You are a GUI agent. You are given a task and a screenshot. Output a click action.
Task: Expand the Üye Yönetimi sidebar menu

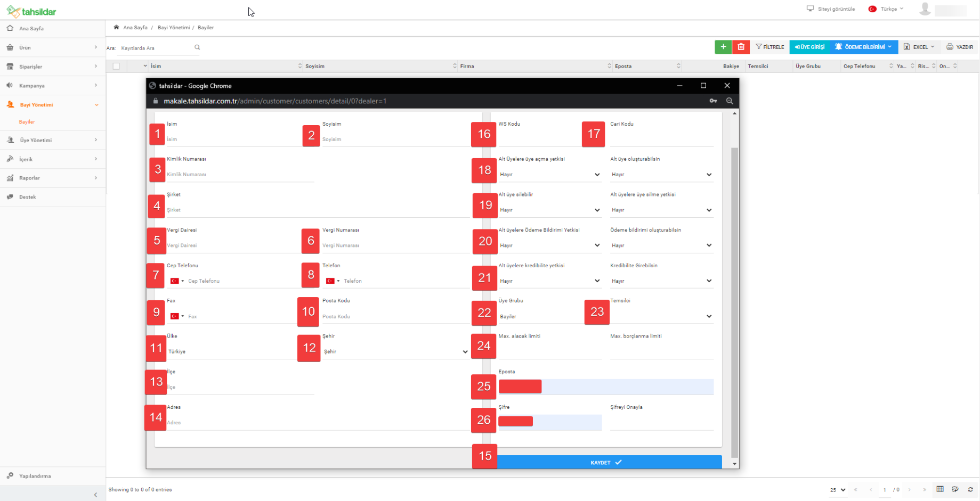(x=53, y=140)
